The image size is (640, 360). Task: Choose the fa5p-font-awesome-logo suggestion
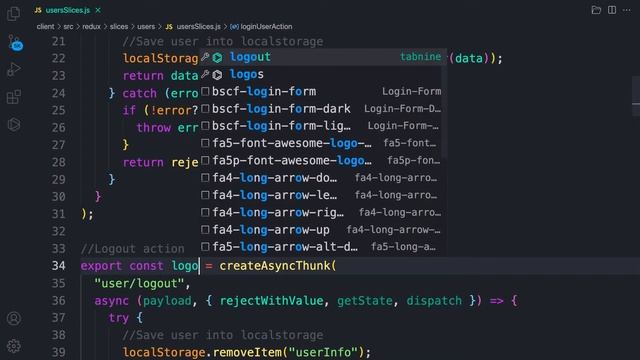320,160
